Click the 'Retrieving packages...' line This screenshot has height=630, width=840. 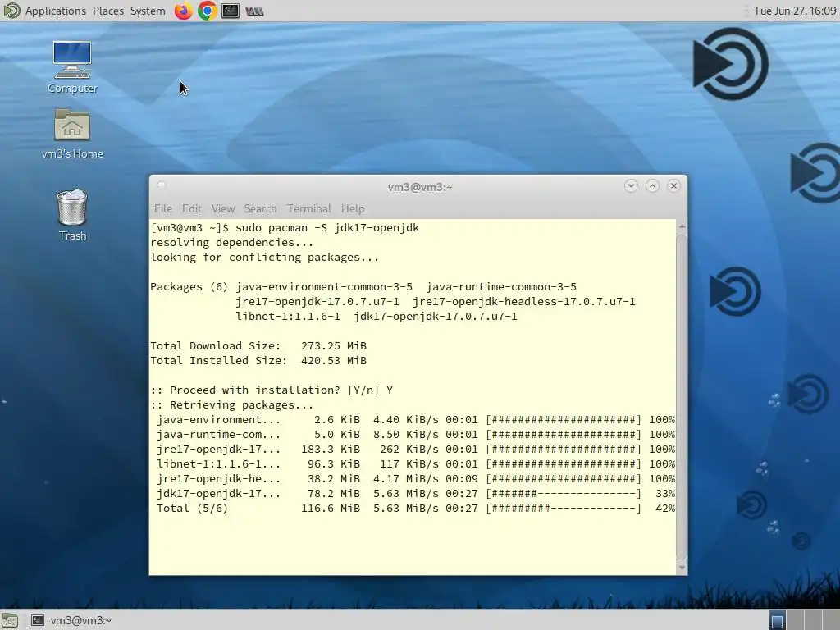[x=231, y=405]
